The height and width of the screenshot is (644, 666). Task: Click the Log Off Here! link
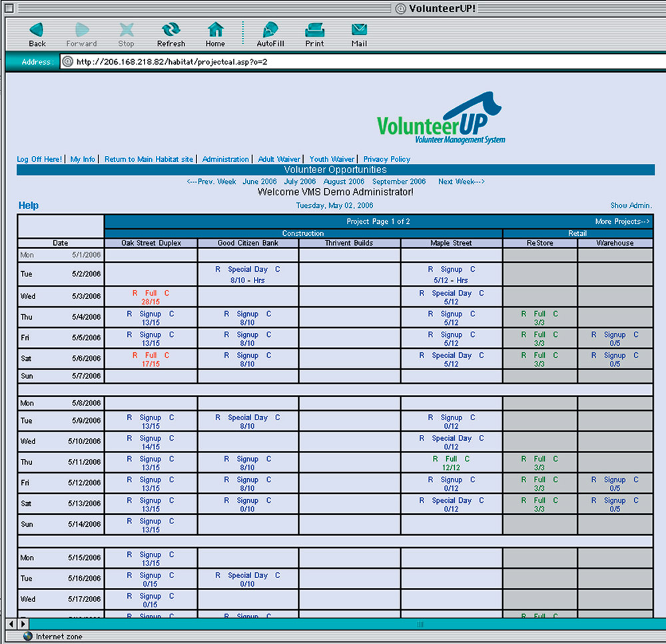point(39,159)
